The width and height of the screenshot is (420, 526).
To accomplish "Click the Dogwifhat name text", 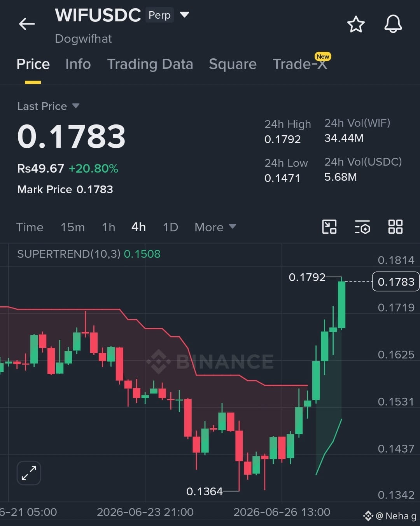I will tap(83, 38).
